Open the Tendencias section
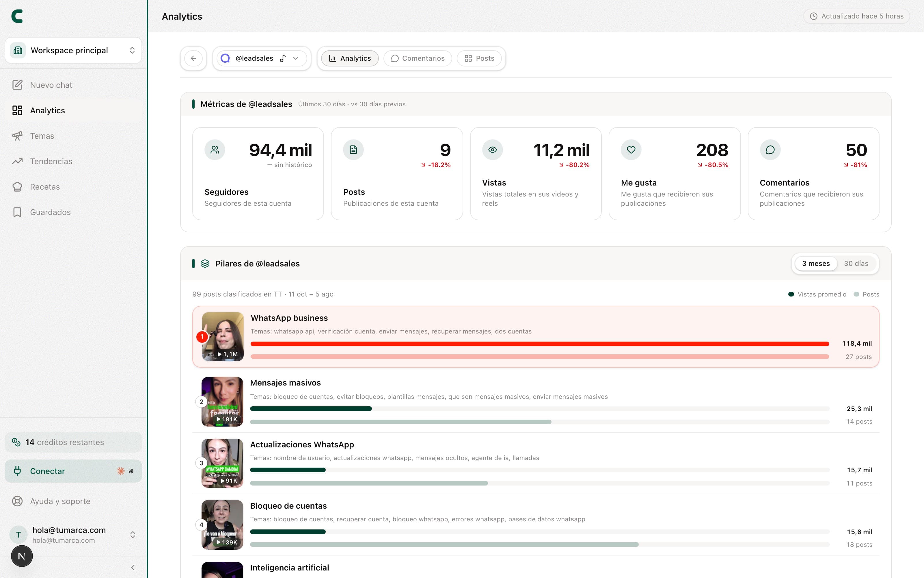Screen dimensions: 924x578 point(73,161)
